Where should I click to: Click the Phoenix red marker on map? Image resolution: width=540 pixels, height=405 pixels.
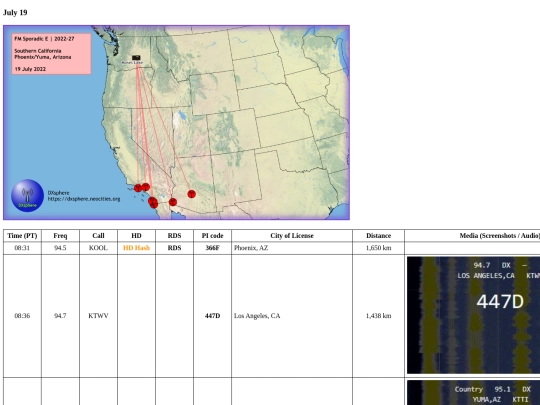(191, 194)
